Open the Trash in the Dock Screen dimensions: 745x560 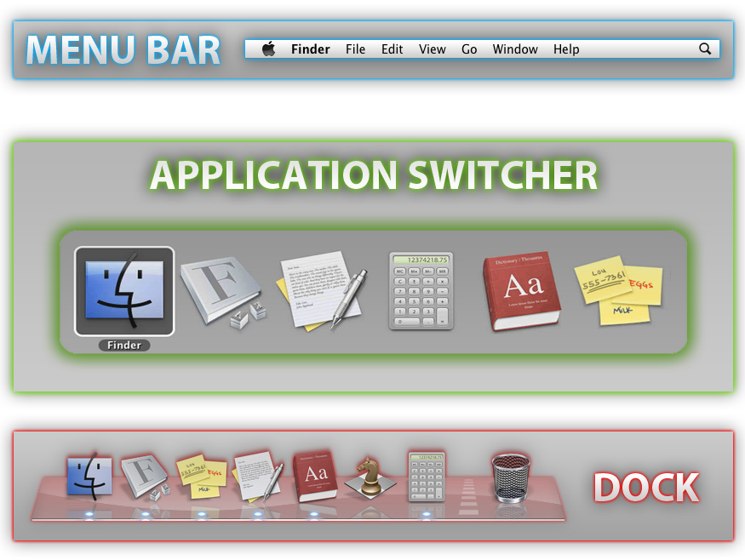click(511, 477)
